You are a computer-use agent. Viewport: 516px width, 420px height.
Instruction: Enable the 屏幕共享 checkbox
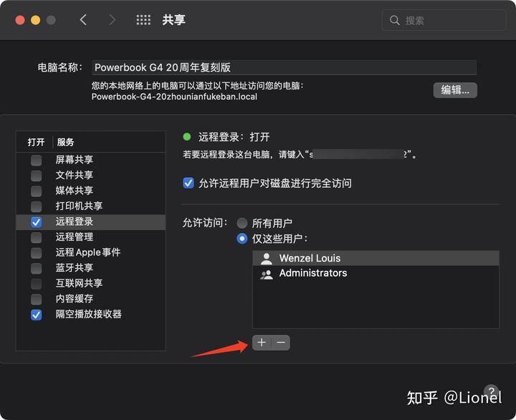(36, 160)
